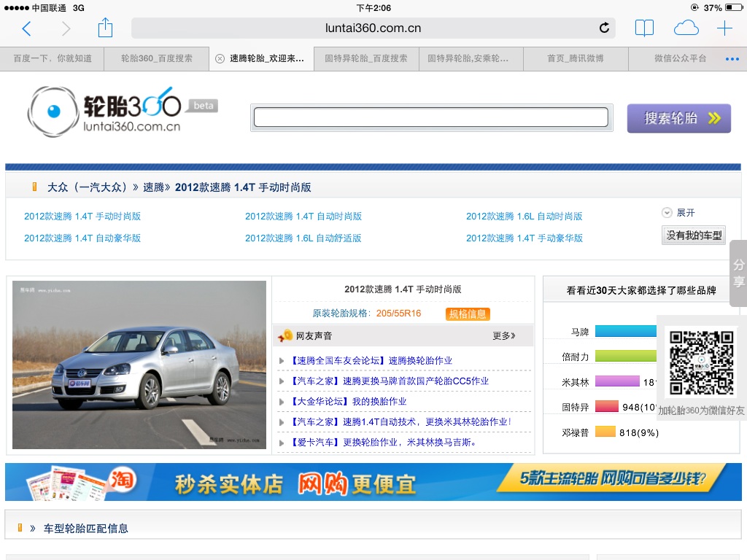747x560 pixels.
Task: Switch to the 百度一下，你就知道 tab
Action: tap(53, 58)
